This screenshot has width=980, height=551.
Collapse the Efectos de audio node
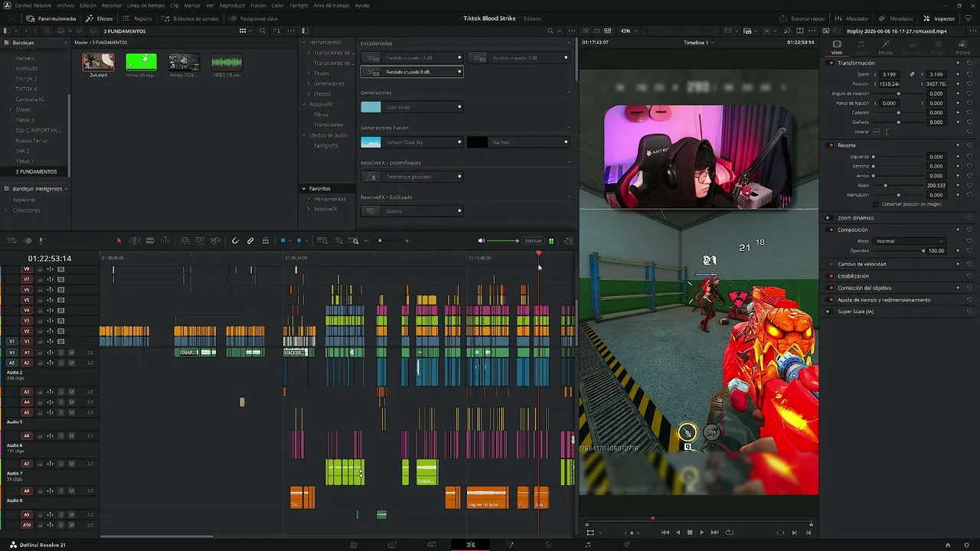[304, 135]
